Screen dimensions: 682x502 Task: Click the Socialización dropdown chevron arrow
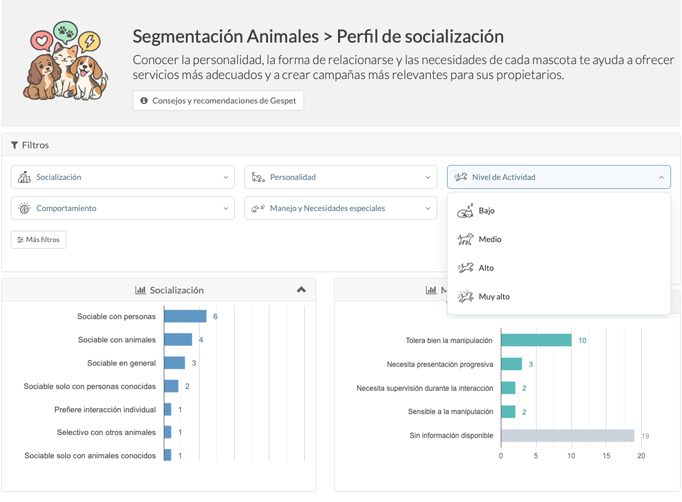[x=226, y=177]
